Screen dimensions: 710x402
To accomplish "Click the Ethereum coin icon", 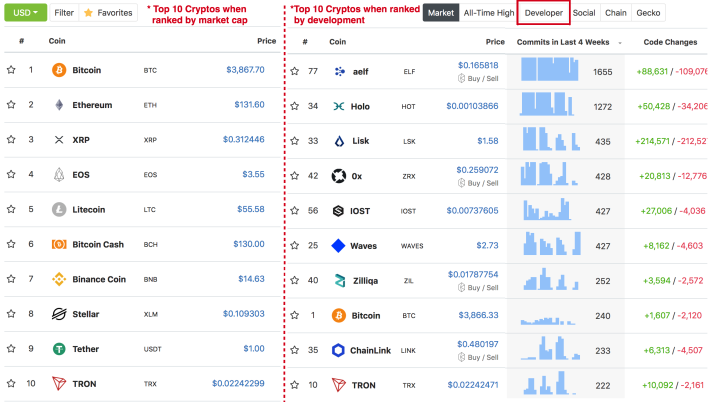I will [59, 105].
